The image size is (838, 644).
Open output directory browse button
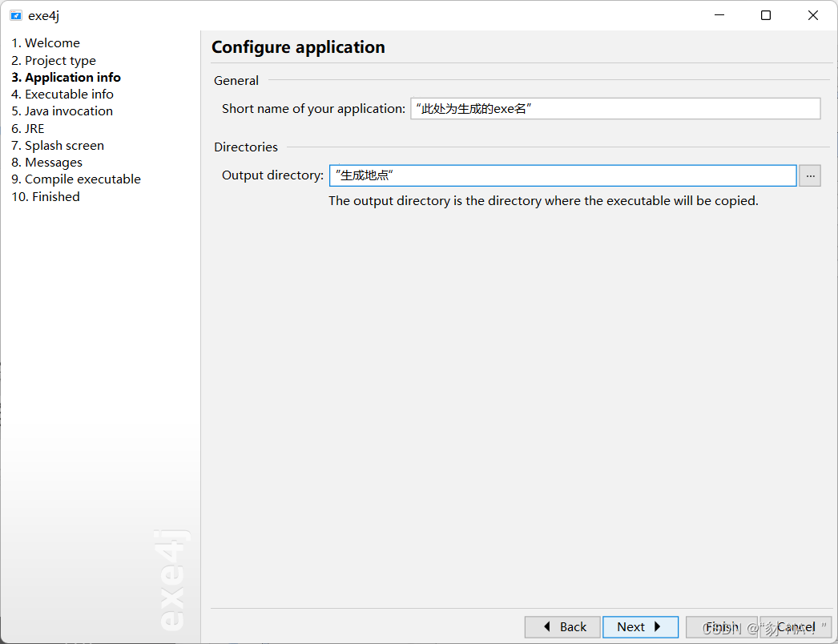810,176
